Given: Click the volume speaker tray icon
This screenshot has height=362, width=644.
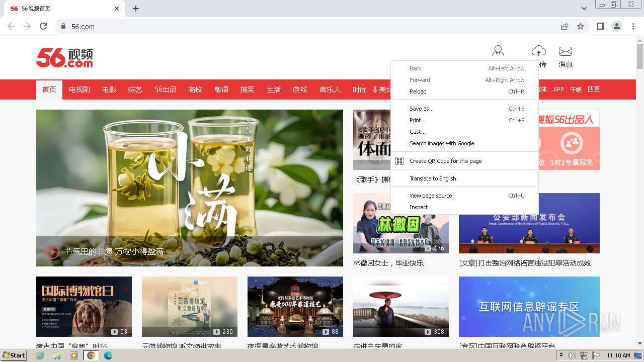Looking at the screenshot, I should pyautogui.click(x=572, y=355).
